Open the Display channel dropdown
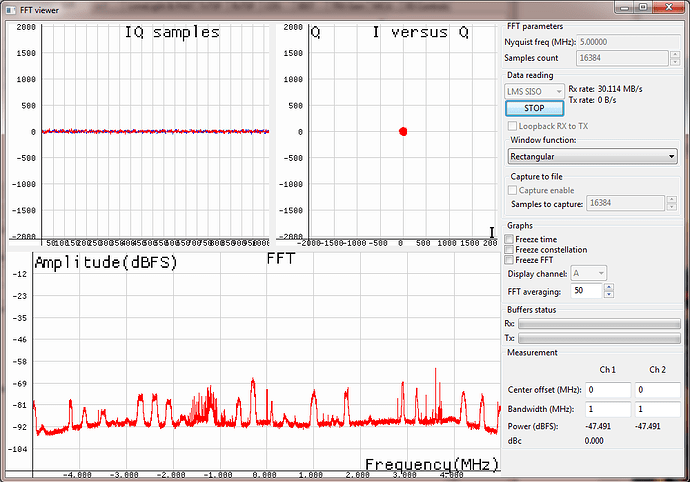Viewport: 690px width, 482px height. coord(588,273)
